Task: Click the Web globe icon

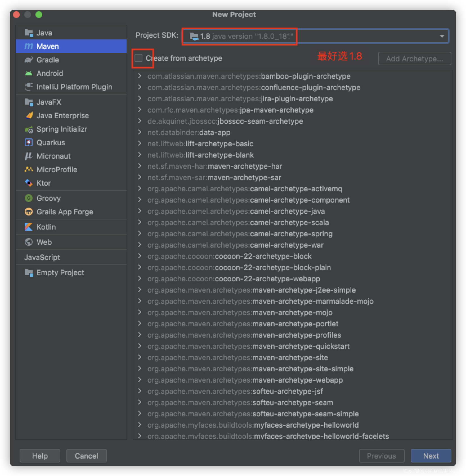Action: click(29, 242)
